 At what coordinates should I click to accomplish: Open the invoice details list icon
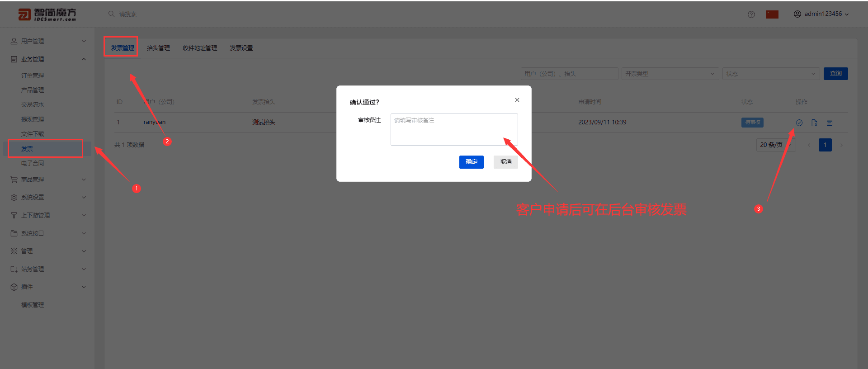(x=830, y=123)
